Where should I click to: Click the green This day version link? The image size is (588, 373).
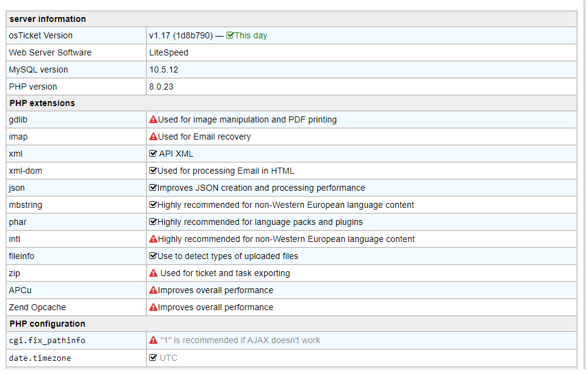pos(251,35)
